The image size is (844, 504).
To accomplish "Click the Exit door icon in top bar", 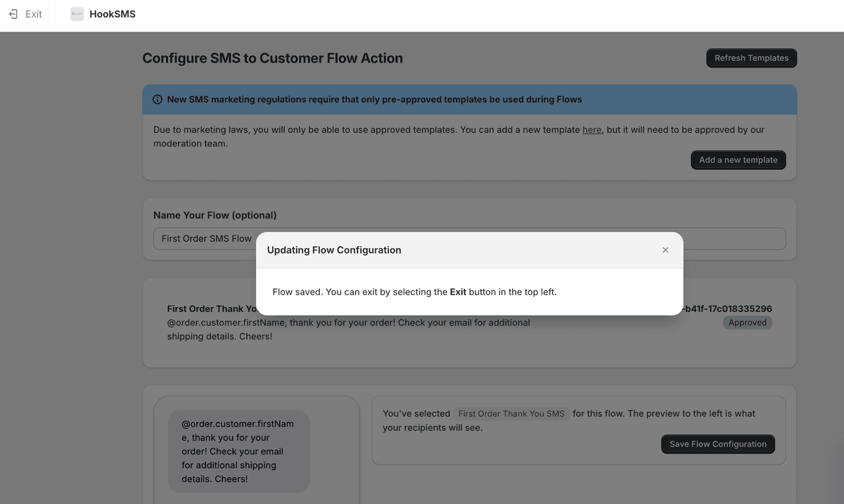I will point(13,14).
